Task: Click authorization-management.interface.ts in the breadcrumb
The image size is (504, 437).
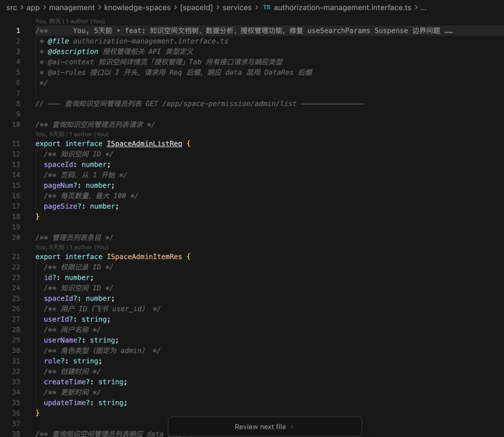Action: (342, 7)
